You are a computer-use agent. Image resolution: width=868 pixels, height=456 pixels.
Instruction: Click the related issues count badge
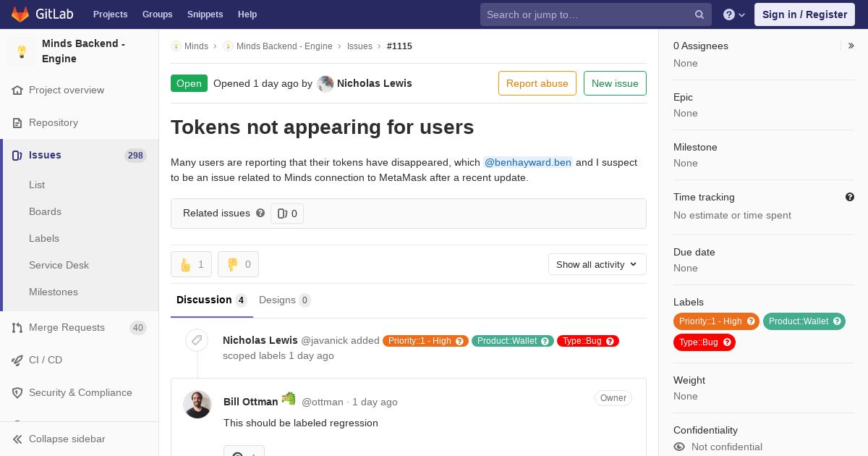click(287, 214)
